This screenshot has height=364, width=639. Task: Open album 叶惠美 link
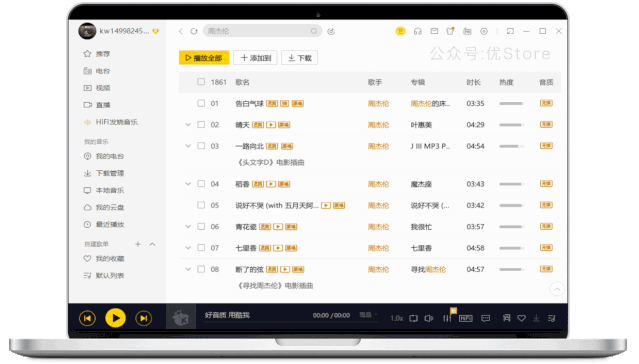[x=421, y=125]
